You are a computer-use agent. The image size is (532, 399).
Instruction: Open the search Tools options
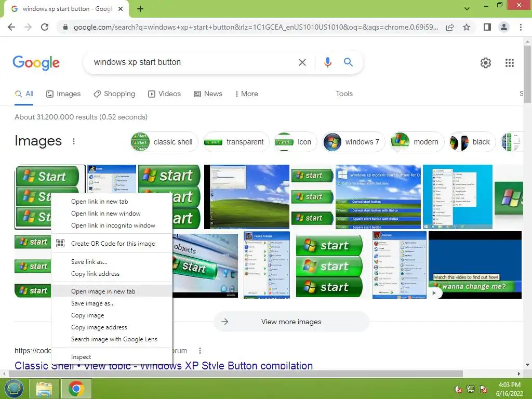pos(344,94)
